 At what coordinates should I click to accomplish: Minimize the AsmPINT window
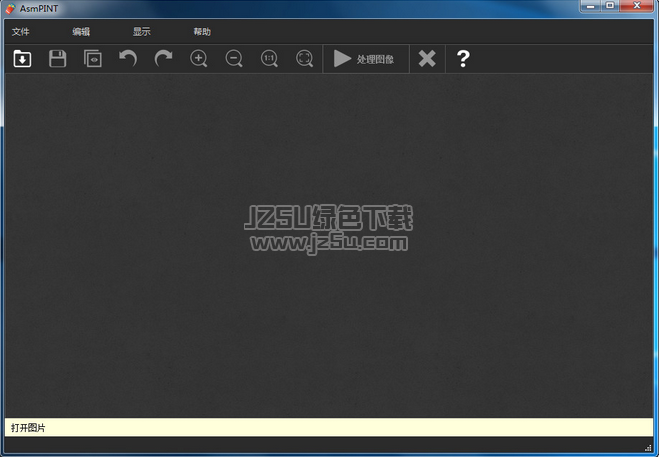[590, 6]
